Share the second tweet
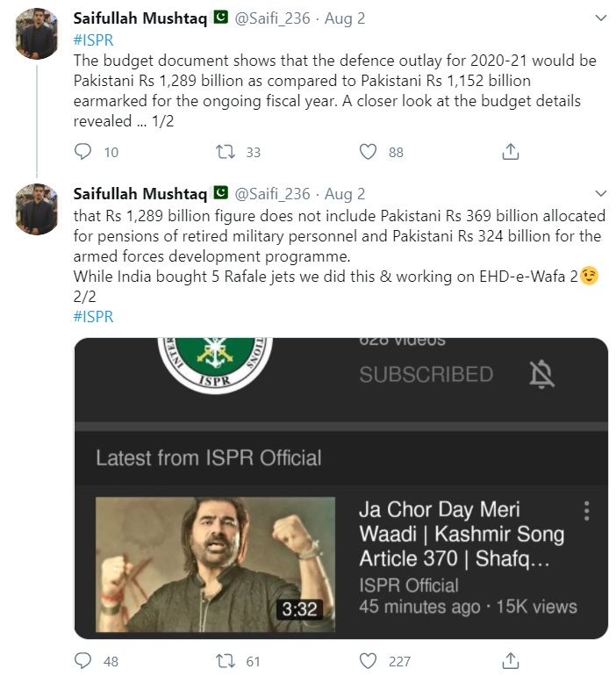Image resolution: width=616 pixels, height=676 pixels. 511,660
